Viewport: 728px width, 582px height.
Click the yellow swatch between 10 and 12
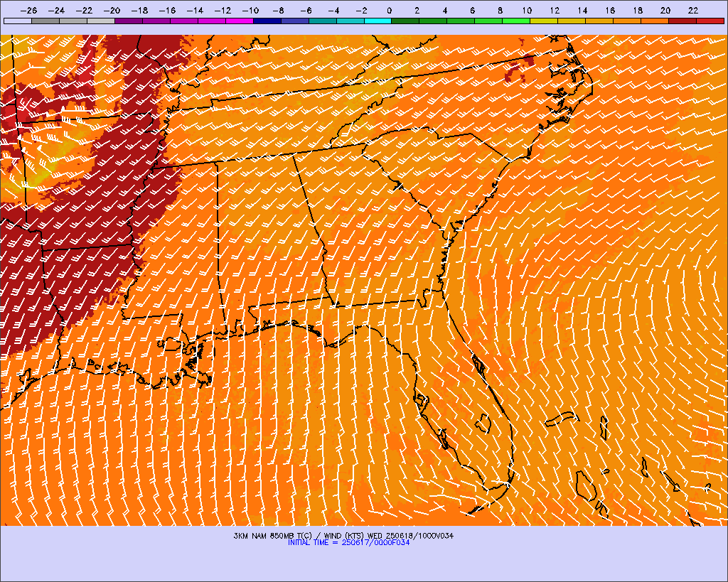544,21
